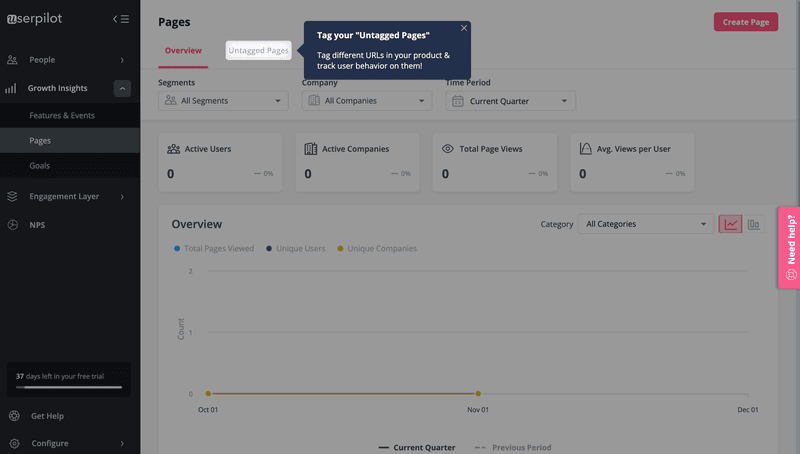Click the Active Companies building icon

coord(311,149)
